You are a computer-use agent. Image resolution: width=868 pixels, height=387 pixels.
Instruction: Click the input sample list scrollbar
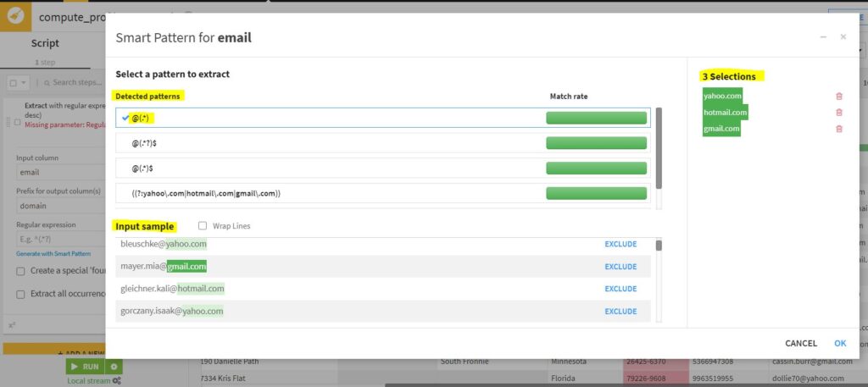point(659,245)
